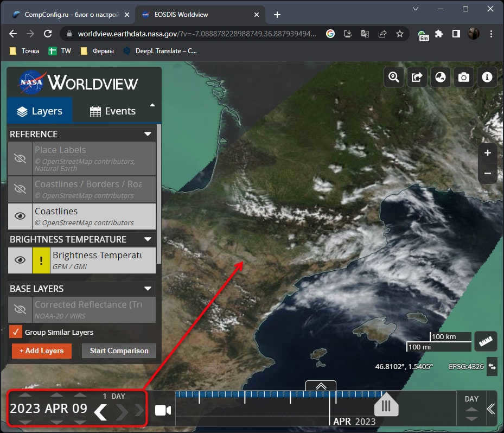Collapse timeline with double left chevron
This screenshot has height=433, width=504.
point(491,409)
